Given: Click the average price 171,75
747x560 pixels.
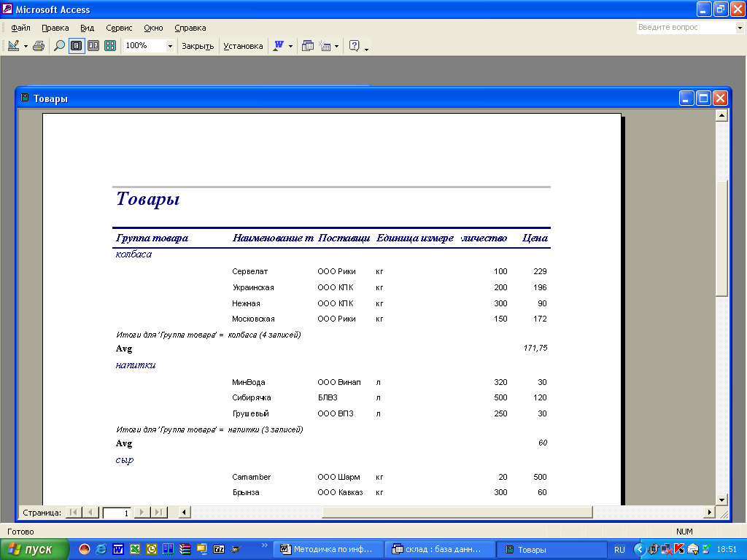Looking at the screenshot, I should tap(535, 348).
